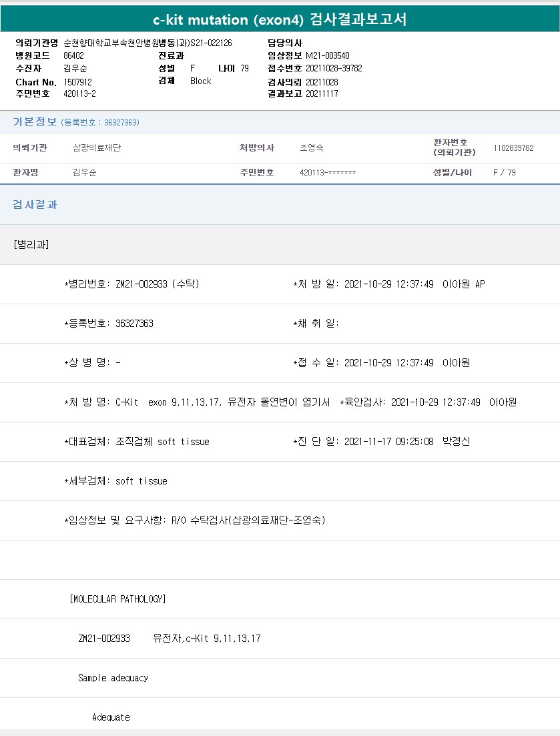Select the header 주민번호 value 420113-2
Screen dimensions: 560x736
80,93
